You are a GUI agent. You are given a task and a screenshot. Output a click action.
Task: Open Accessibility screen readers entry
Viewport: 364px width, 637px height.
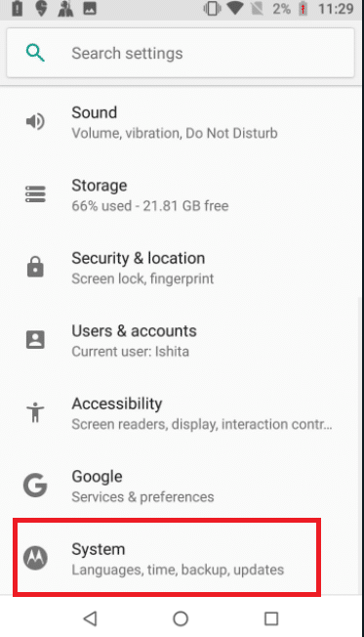pyautogui.click(x=181, y=412)
